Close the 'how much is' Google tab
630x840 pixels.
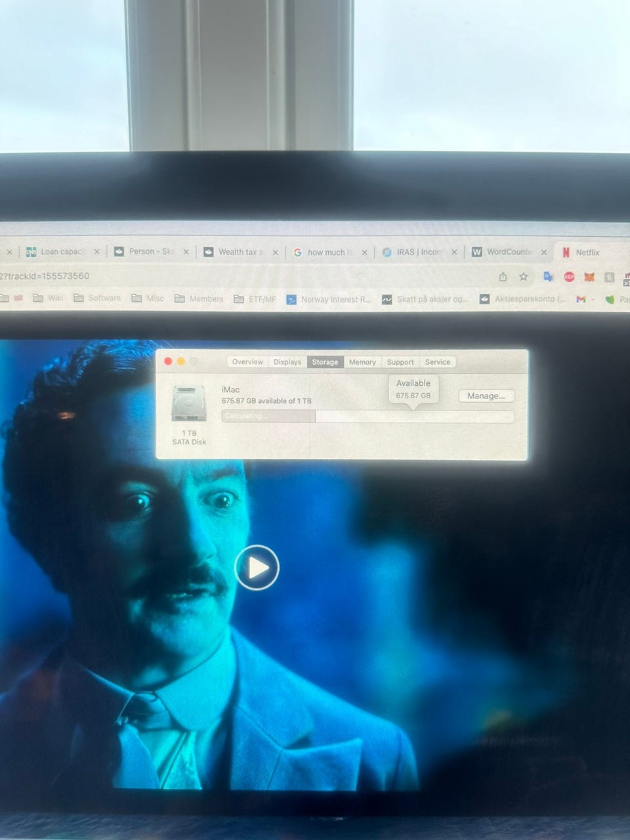(x=365, y=252)
